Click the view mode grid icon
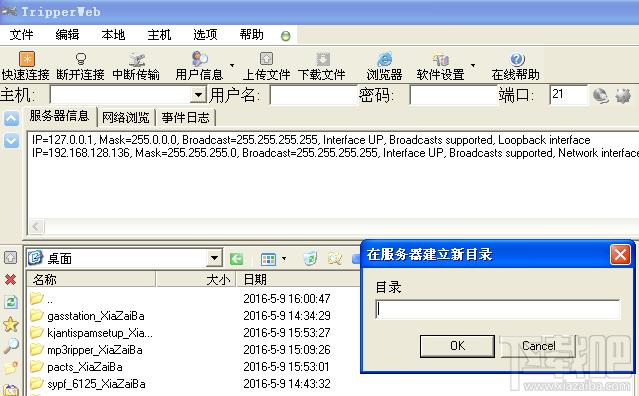This screenshot has width=639, height=396. (268, 259)
